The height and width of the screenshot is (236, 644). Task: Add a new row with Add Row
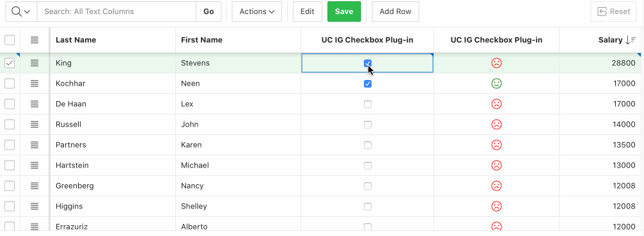[x=395, y=12]
